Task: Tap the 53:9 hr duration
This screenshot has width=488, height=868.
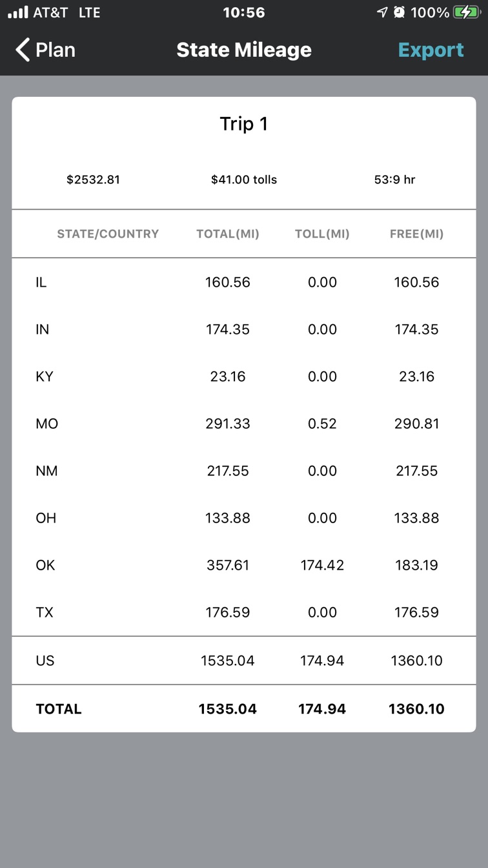Action: click(394, 180)
